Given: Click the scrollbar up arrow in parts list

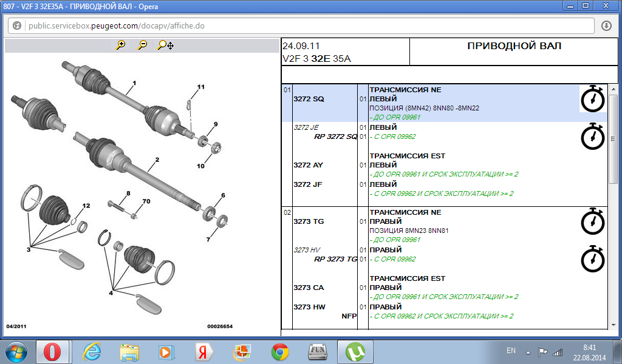Looking at the screenshot, I should point(613,89).
